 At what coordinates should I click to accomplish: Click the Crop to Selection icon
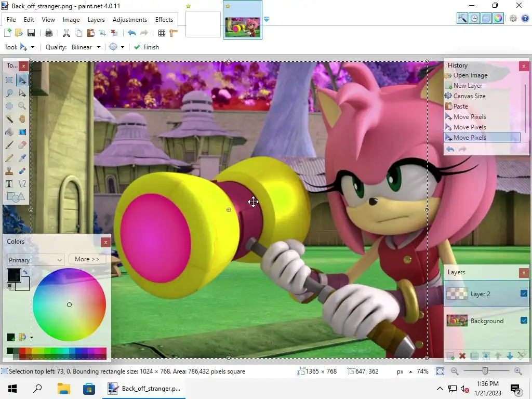pyautogui.click(x=102, y=33)
